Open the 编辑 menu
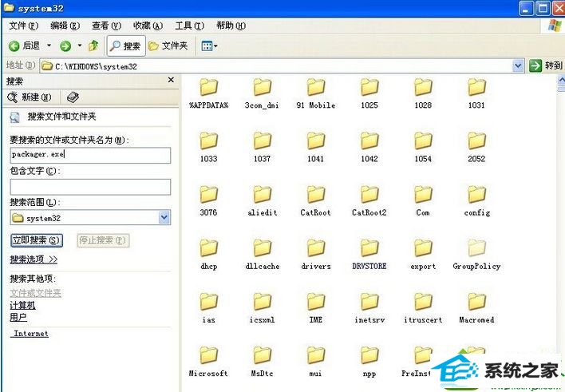The height and width of the screenshot is (392, 565). (x=65, y=26)
